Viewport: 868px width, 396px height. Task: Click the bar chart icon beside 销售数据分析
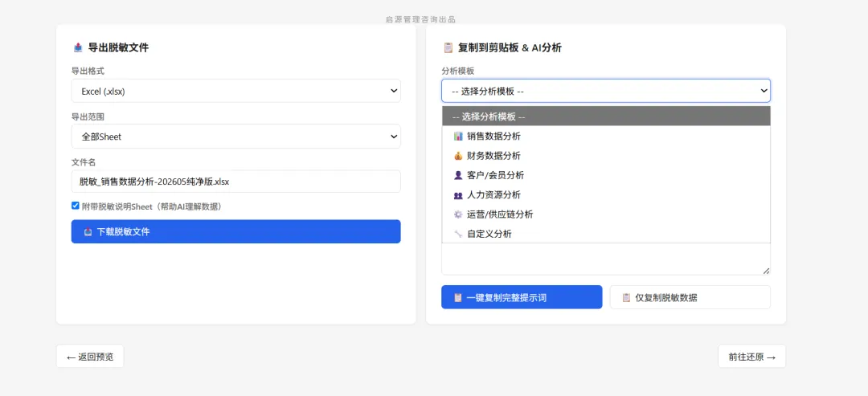coord(458,136)
